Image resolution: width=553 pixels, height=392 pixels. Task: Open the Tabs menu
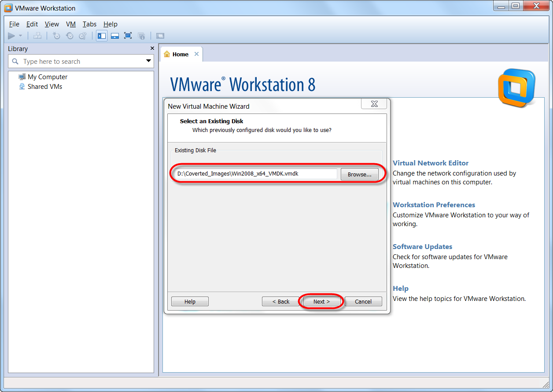point(89,24)
